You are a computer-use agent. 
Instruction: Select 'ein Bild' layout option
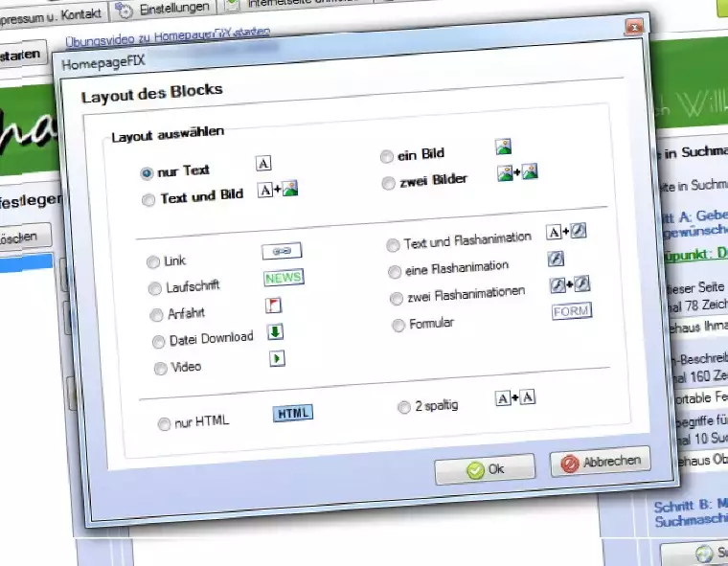pyautogui.click(x=387, y=157)
